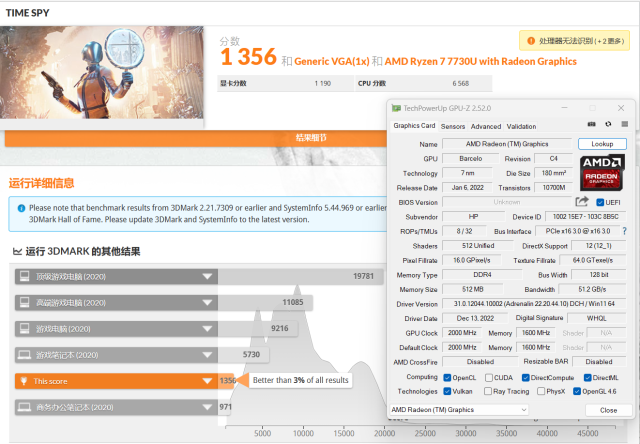
Task: Expand the 游戏电脑 (2020) dropdown arrow
Action: (207, 329)
